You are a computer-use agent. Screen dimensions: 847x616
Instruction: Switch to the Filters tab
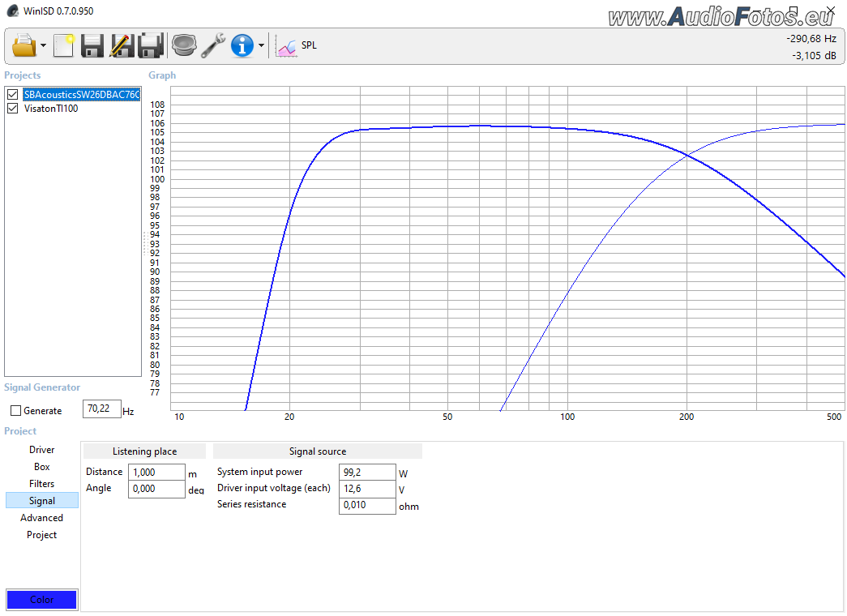point(41,484)
